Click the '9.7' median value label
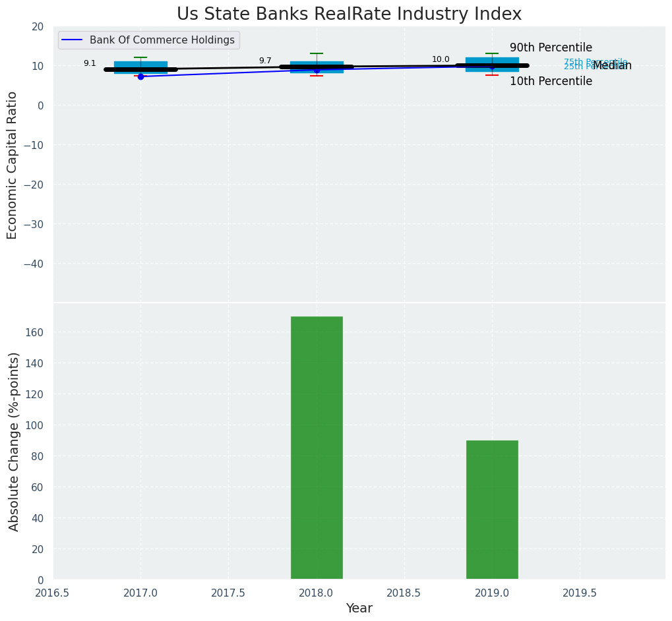Screen dimensions: 672x621 click(x=265, y=61)
